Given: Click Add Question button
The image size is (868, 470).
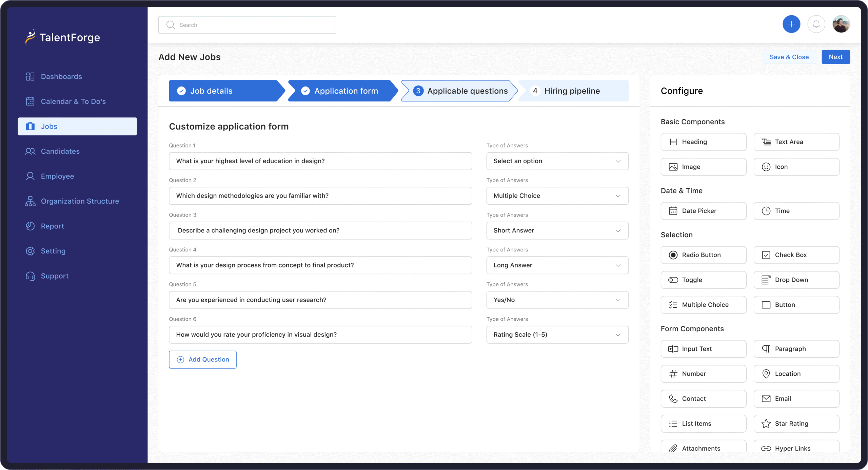Looking at the screenshot, I should point(203,360).
